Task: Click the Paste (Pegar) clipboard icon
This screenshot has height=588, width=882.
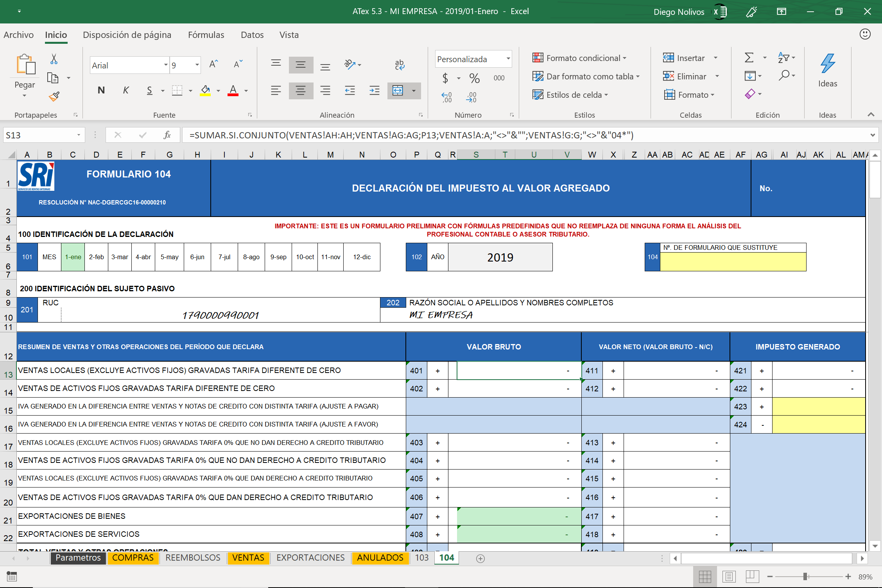Action: coord(25,64)
